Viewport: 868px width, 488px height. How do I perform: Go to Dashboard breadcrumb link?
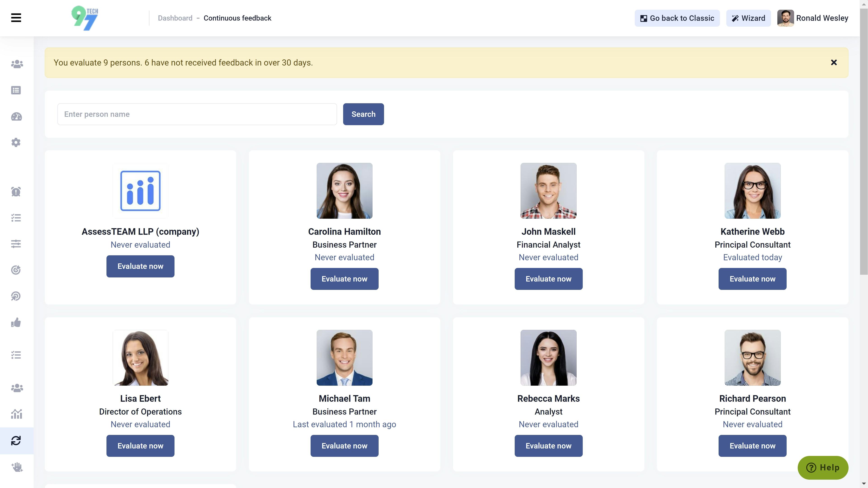(x=175, y=18)
